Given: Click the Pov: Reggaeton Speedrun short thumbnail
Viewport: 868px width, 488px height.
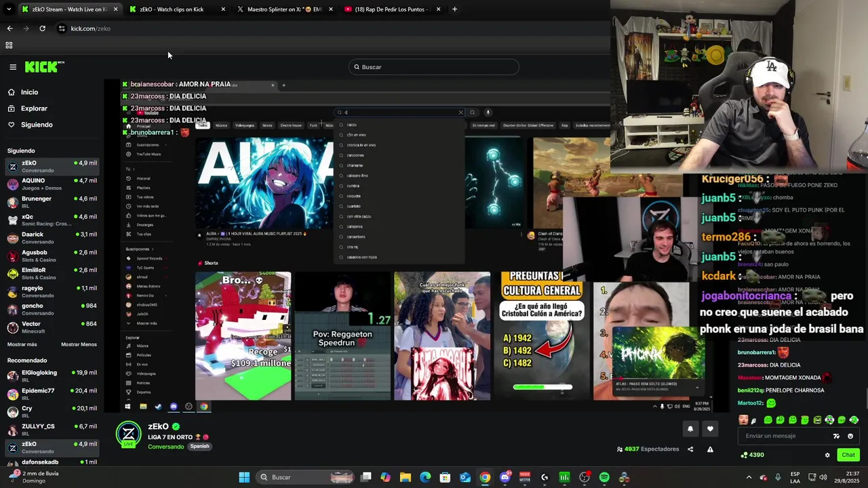Looking at the screenshot, I should click(x=342, y=335).
